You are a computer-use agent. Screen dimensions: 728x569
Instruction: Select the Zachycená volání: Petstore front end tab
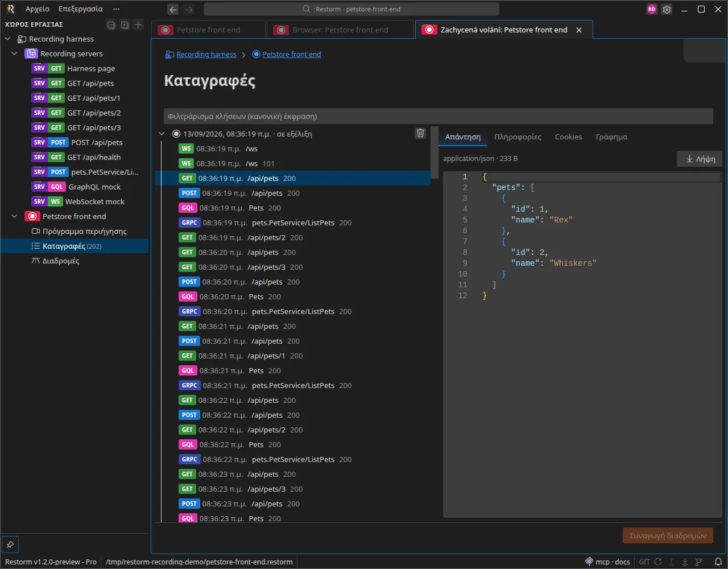pos(504,30)
